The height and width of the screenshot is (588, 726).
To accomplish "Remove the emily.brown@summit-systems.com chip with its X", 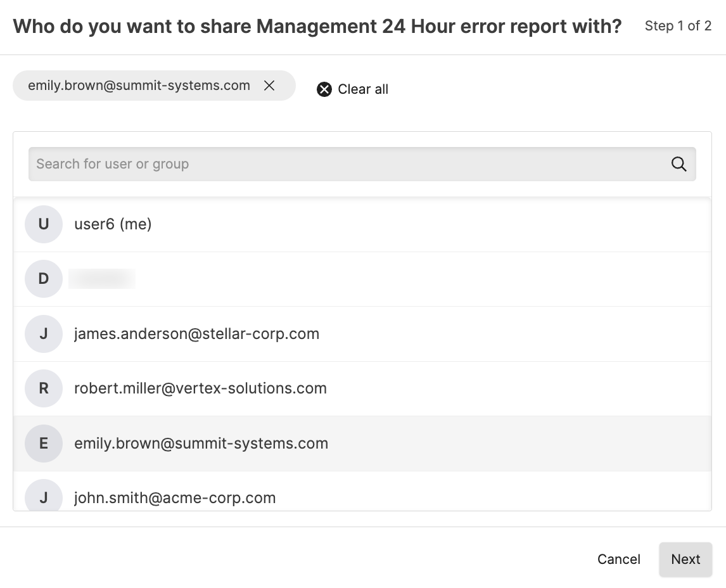I will (269, 86).
